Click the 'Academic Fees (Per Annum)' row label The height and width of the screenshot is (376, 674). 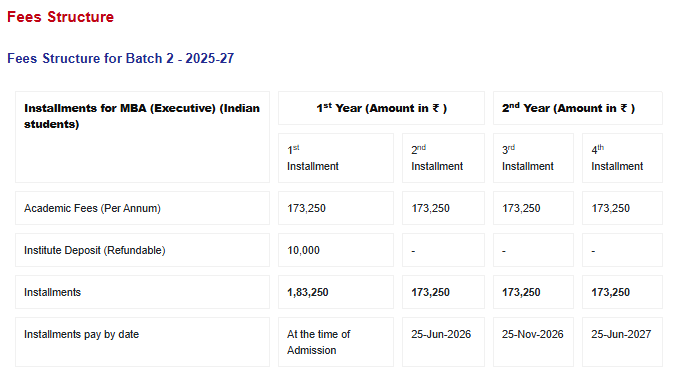click(92, 208)
